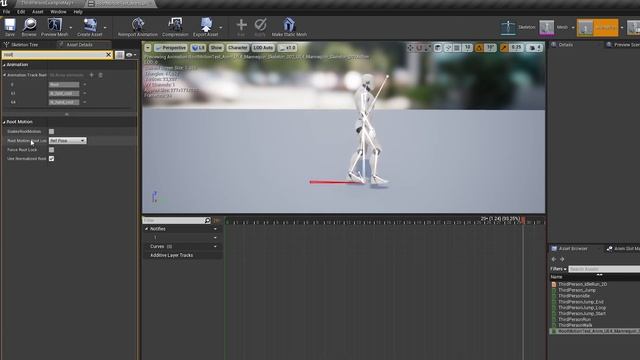The image size is (640, 360).
Task: Open the details view options eye dropdown
Action: 131,55
